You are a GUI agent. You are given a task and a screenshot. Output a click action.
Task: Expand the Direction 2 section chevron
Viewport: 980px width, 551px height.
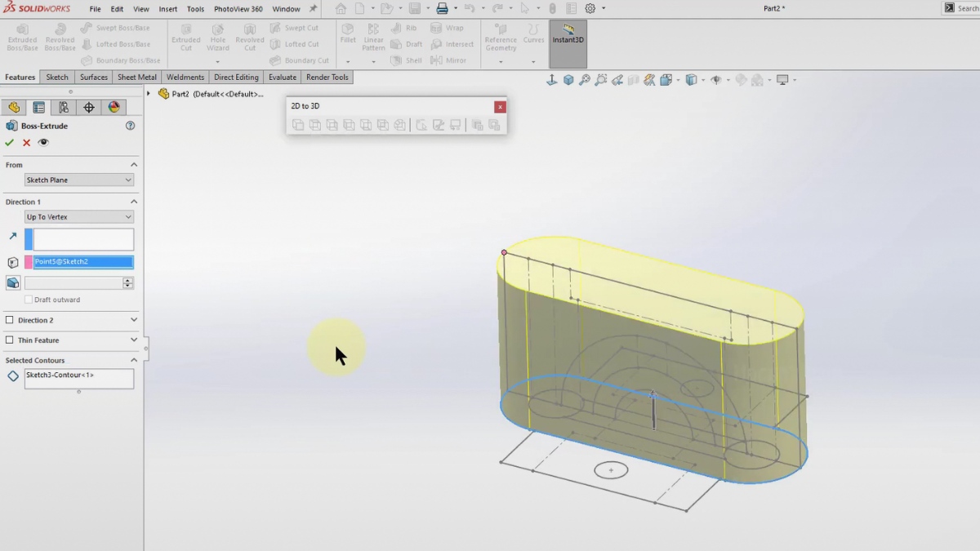134,320
